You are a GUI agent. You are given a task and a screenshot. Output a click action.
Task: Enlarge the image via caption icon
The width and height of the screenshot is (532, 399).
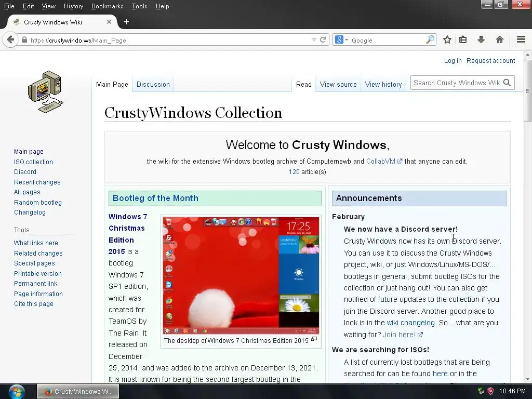pyautogui.click(x=314, y=339)
